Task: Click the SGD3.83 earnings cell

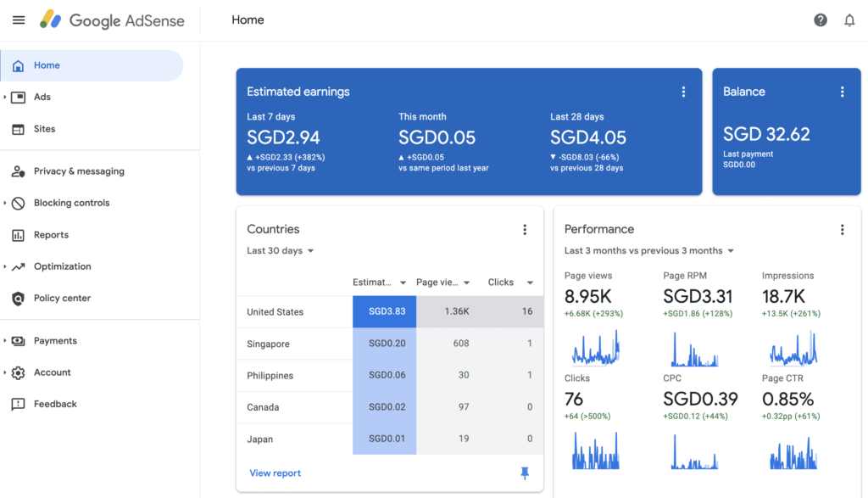Action: click(384, 311)
